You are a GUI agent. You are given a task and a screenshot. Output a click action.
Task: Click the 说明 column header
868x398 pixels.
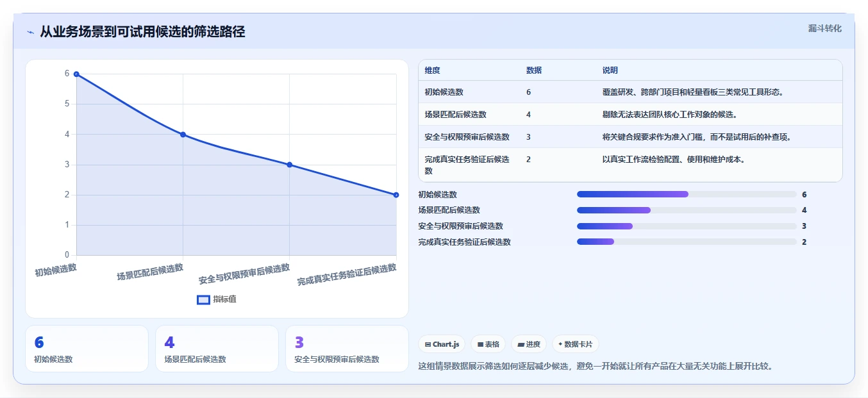click(610, 70)
